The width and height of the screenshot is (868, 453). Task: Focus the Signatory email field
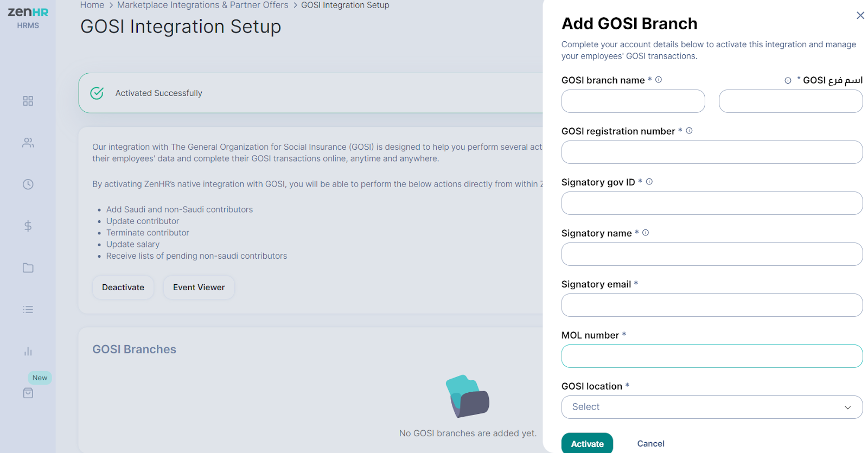pos(712,305)
